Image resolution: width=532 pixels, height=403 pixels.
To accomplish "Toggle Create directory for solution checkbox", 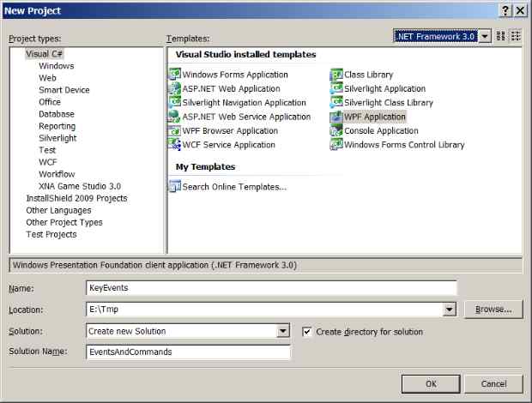I will pos(306,332).
